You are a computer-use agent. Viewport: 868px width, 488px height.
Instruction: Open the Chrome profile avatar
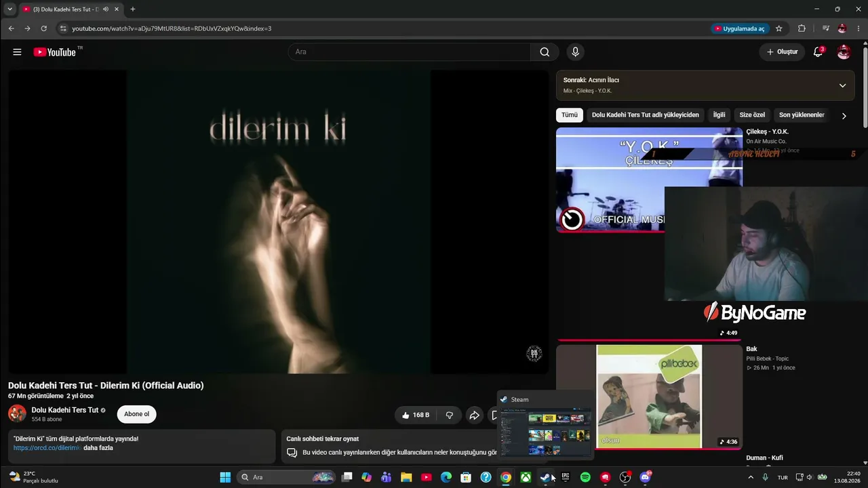tap(842, 28)
